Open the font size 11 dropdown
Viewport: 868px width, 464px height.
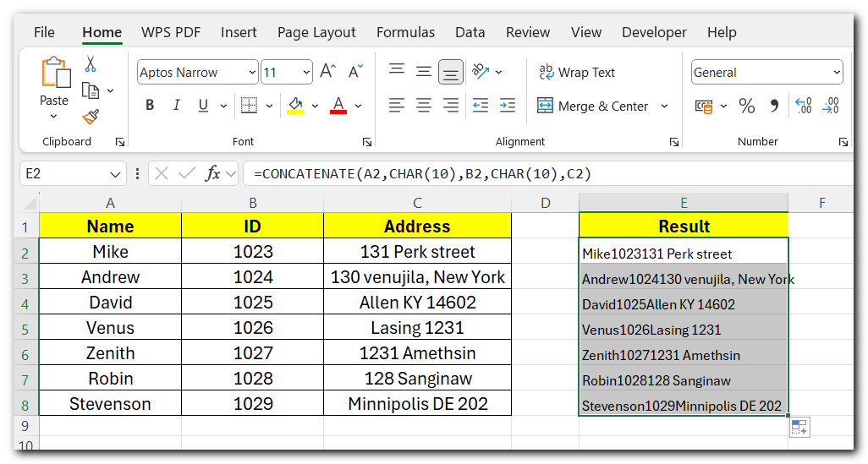(x=306, y=73)
